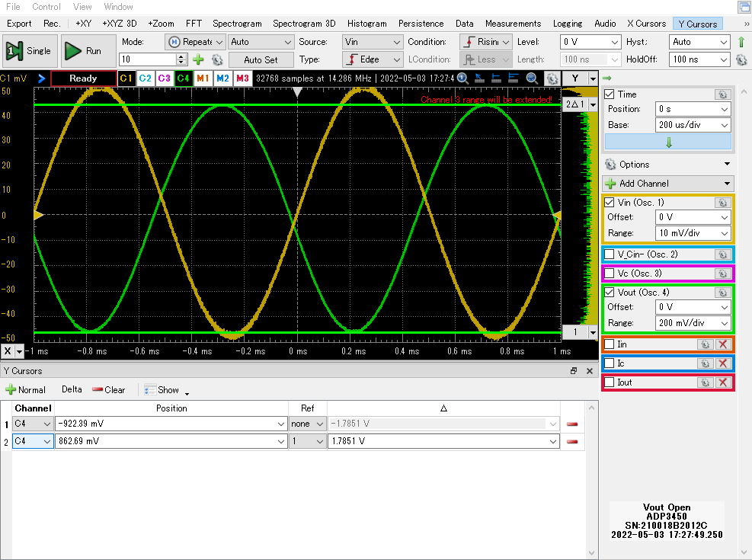Image resolution: width=752 pixels, height=560 pixels.
Task: Switch to the FFT tab
Action: coord(194,24)
